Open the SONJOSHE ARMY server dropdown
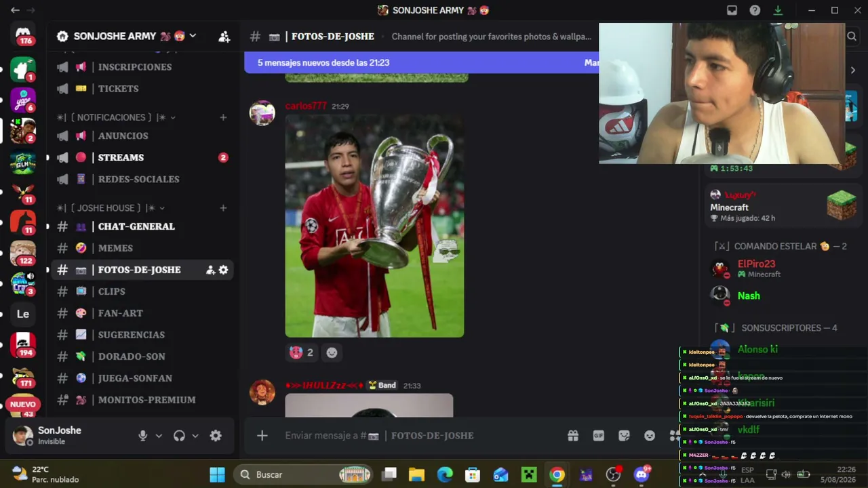868x488 pixels. pyautogui.click(x=193, y=36)
